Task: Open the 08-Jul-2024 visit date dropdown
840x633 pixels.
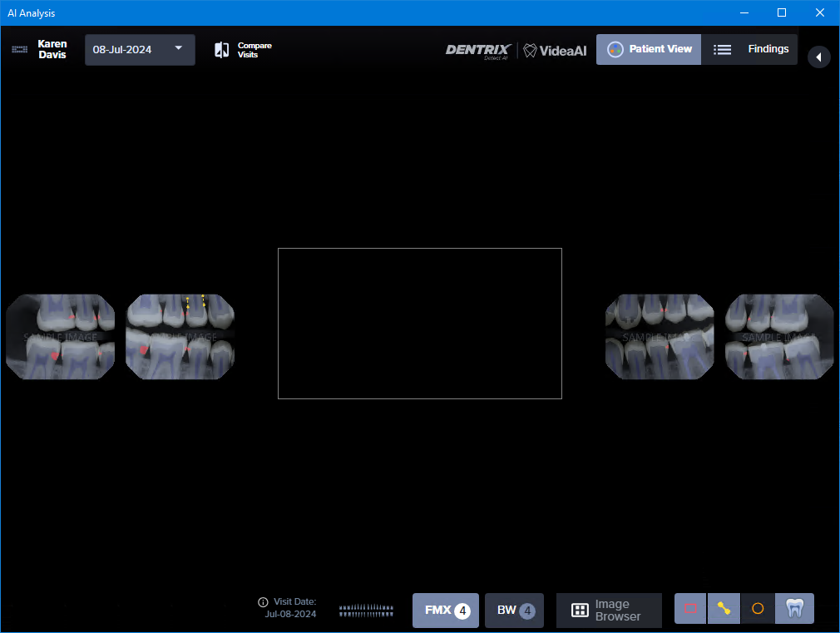Action: [140, 50]
